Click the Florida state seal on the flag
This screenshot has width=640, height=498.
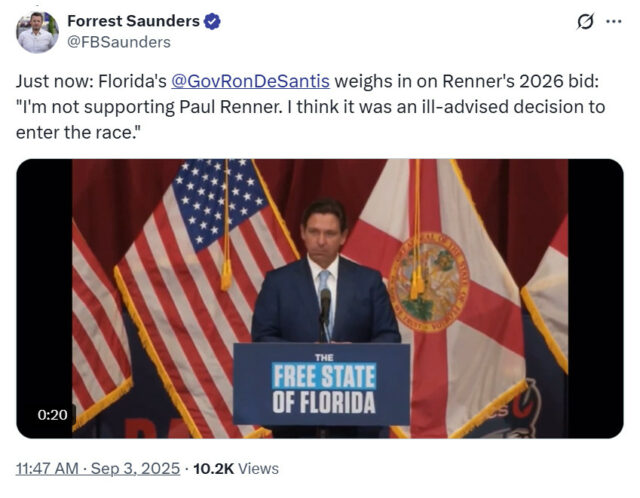click(x=429, y=282)
